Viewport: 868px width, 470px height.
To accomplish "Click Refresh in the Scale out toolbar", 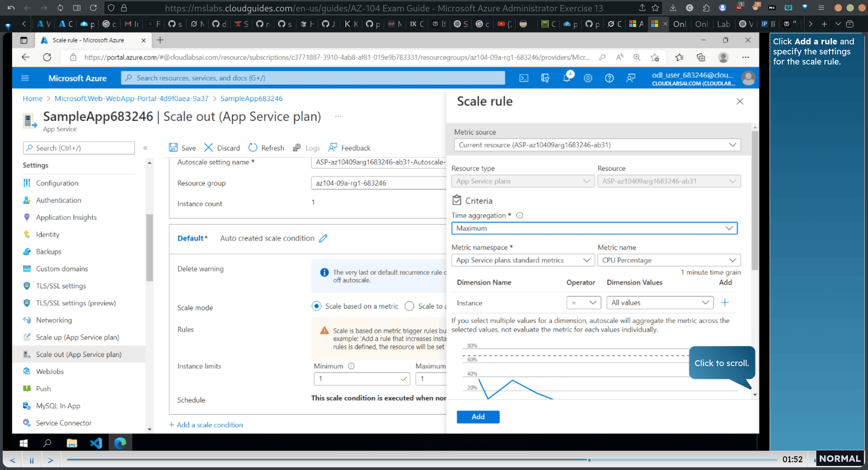I will (266, 148).
